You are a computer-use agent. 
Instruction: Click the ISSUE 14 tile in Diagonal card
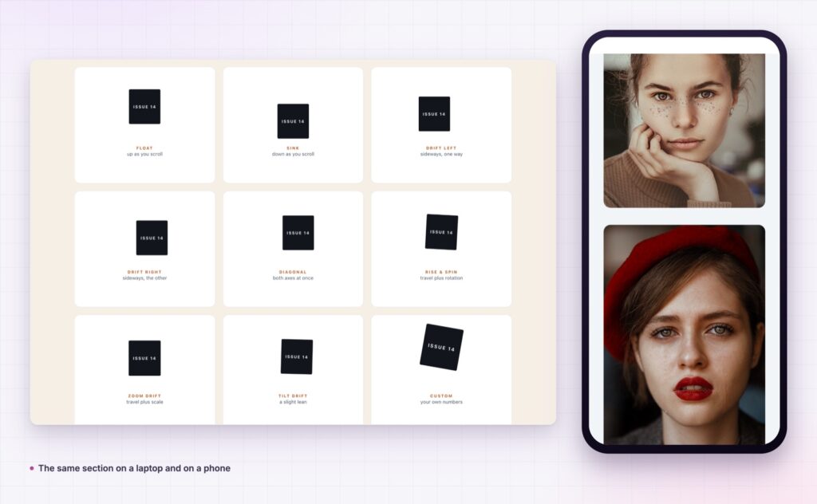298,233
